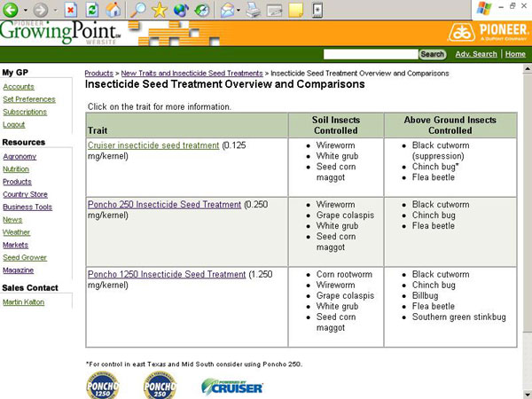
Task: Click the Search button
Action: [433, 54]
